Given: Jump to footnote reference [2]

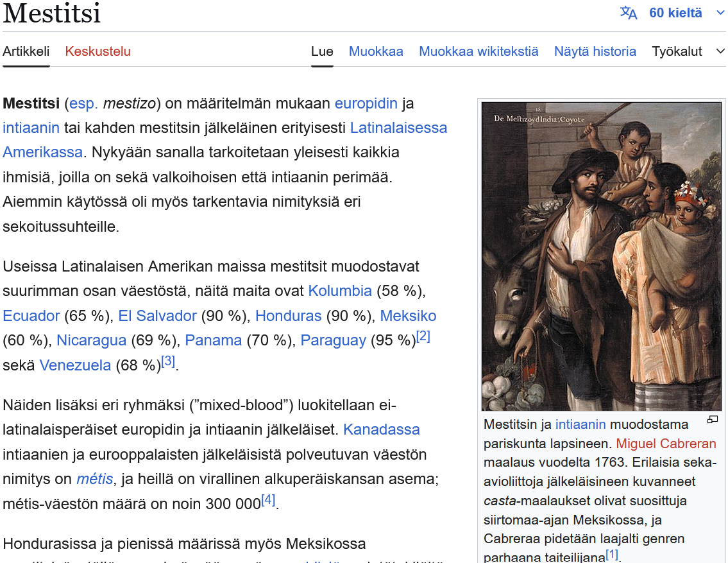Looking at the screenshot, I should (x=423, y=336).
